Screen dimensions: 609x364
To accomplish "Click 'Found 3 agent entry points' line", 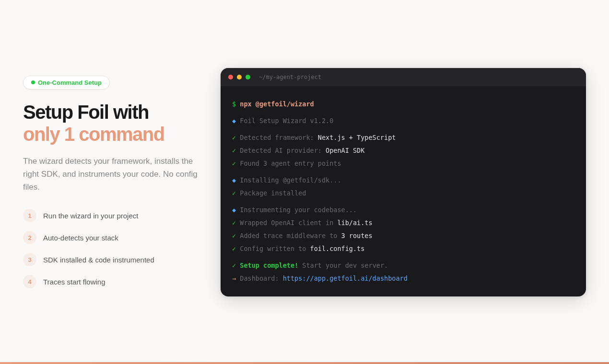I will (x=291, y=163).
